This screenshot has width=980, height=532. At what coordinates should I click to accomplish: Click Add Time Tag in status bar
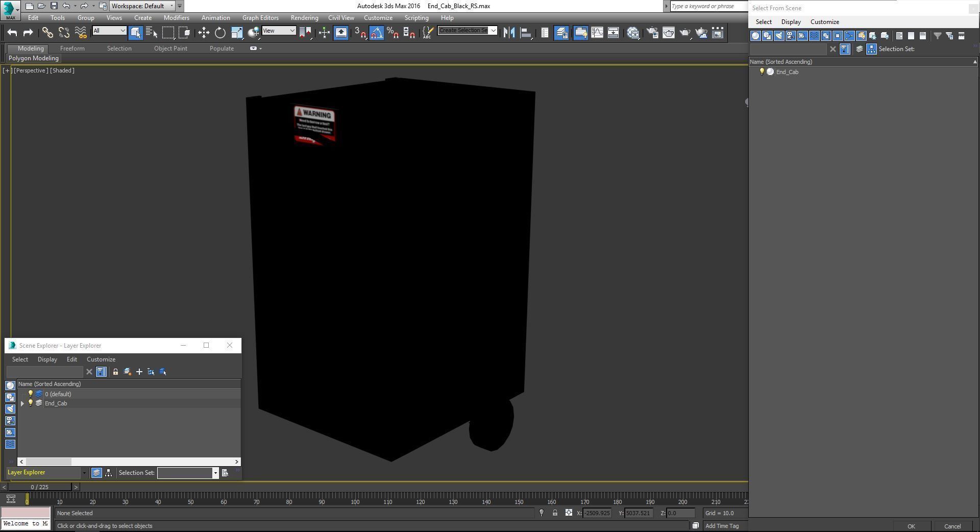pyautogui.click(x=722, y=526)
